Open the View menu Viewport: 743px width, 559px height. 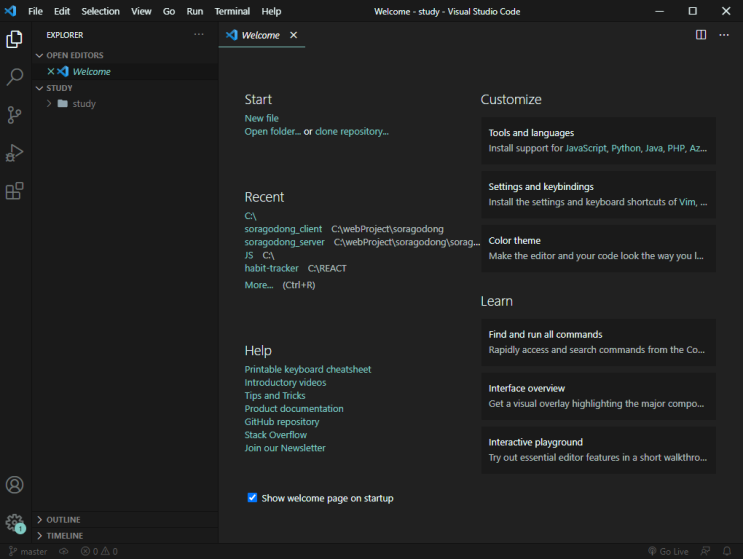coord(141,11)
